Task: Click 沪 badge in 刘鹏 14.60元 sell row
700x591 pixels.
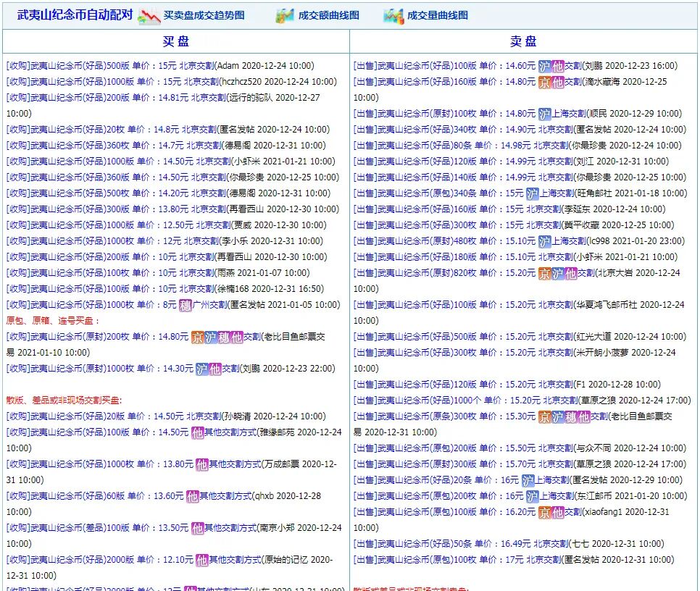Action: (x=545, y=67)
